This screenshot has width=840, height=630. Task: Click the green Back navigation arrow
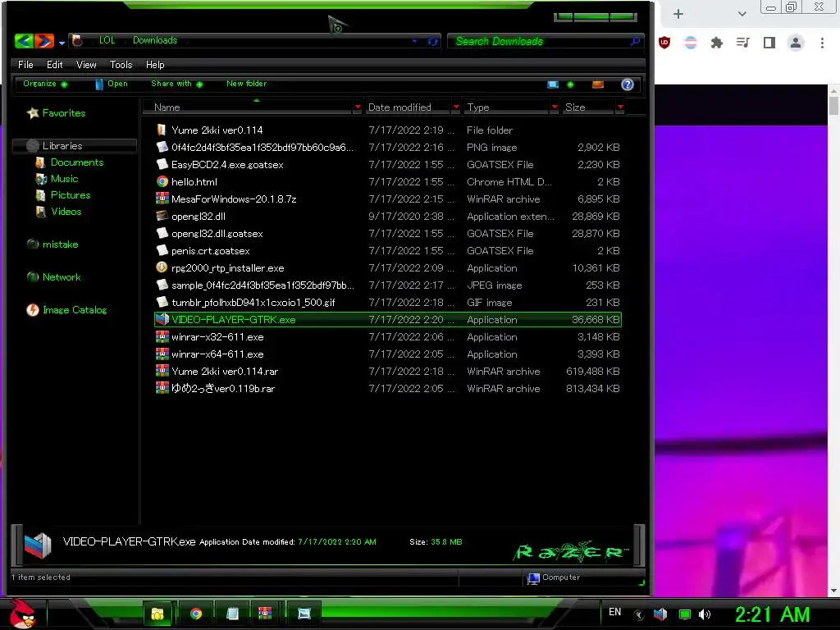pos(24,40)
